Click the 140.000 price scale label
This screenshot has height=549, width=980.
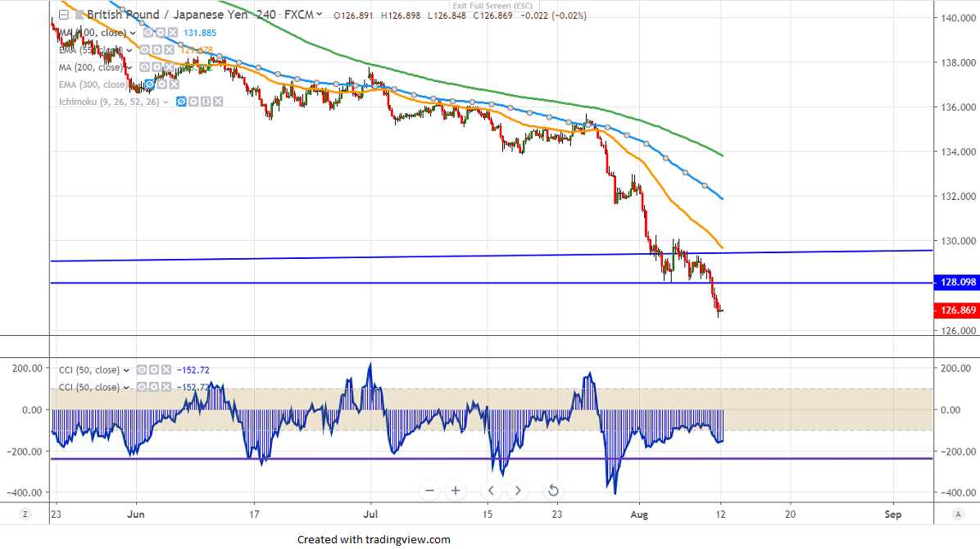[x=958, y=18]
